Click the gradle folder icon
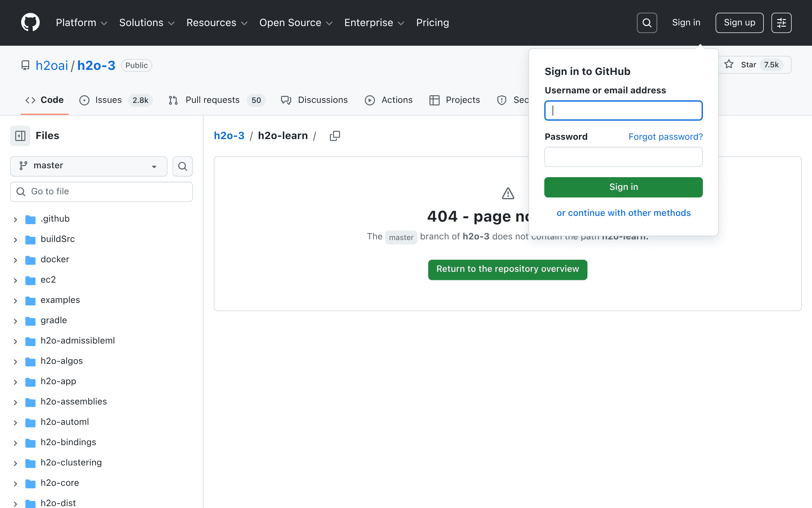The height and width of the screenshot is (508, 812). (x=30, y=321)
